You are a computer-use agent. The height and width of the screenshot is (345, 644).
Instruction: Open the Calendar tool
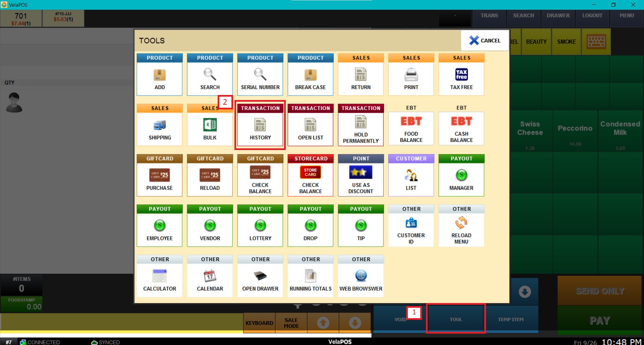(210, 276)
